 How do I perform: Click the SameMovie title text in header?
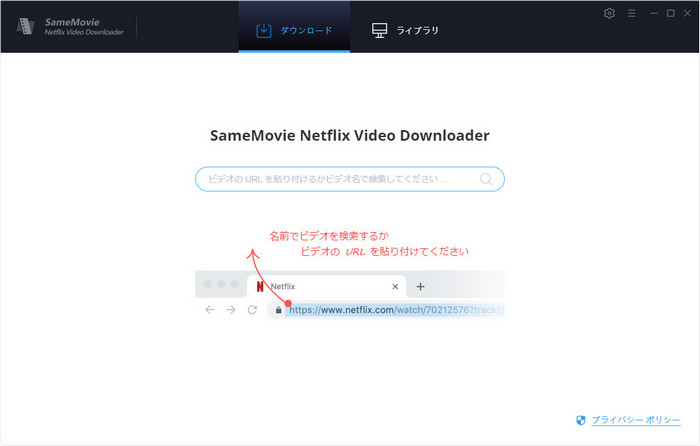click(72, 22)
